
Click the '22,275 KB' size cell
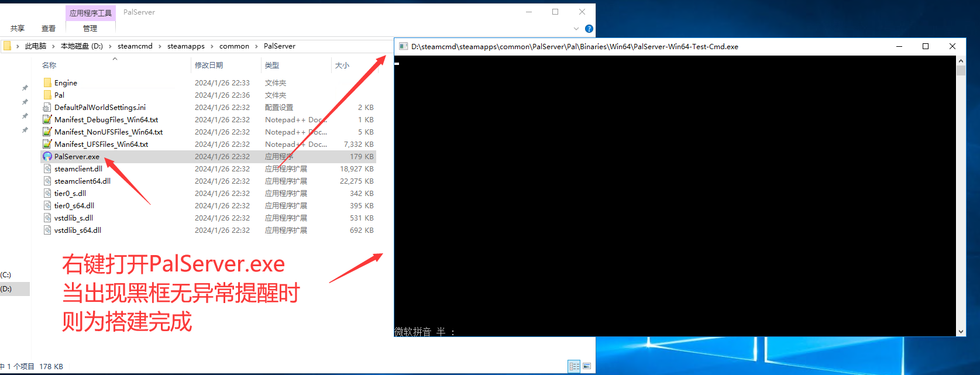(357, 181)
